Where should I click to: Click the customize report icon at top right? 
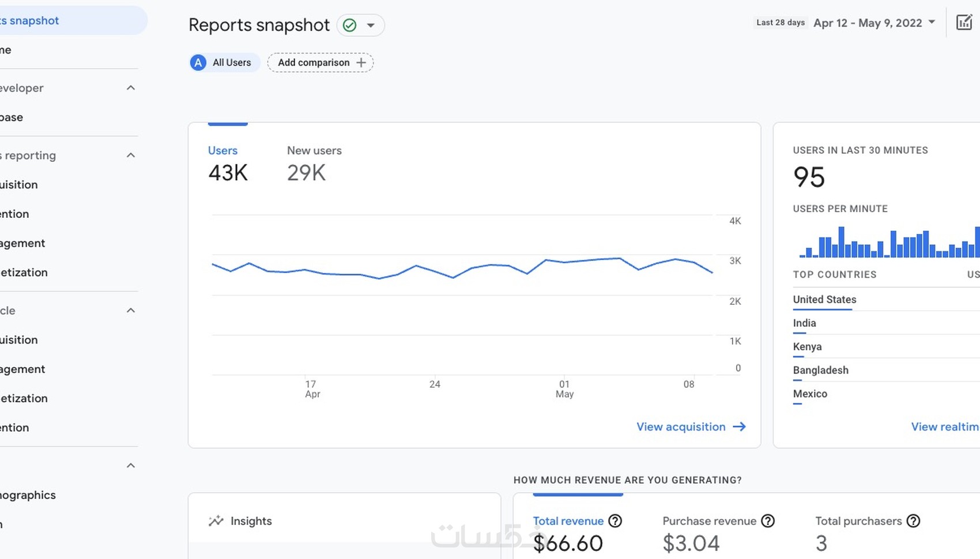(964, 23)
